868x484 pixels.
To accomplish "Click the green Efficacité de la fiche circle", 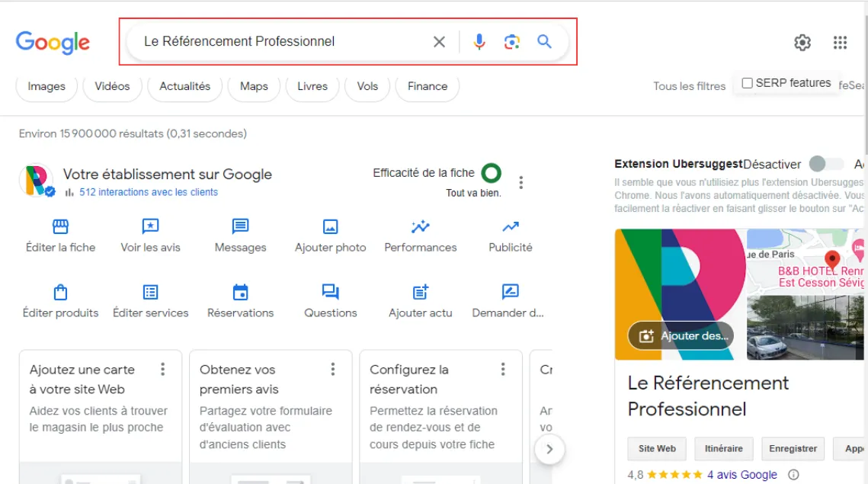I will 491,173.
